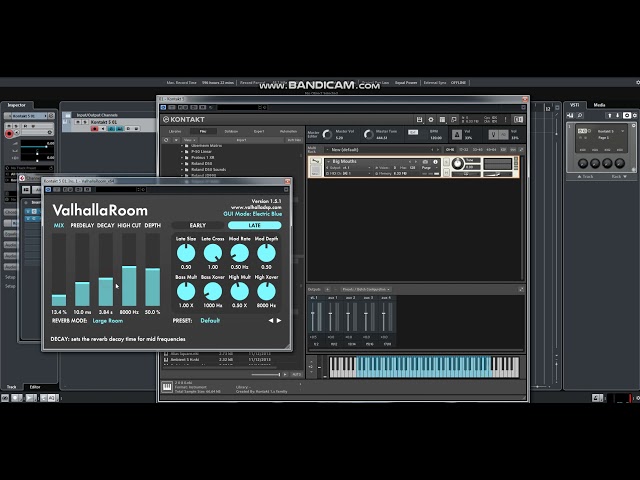Viewport: 640px width, 480px height.
Task: Select previous ValhallaRoom preset arrow
Action: click(x=271, y=320)
